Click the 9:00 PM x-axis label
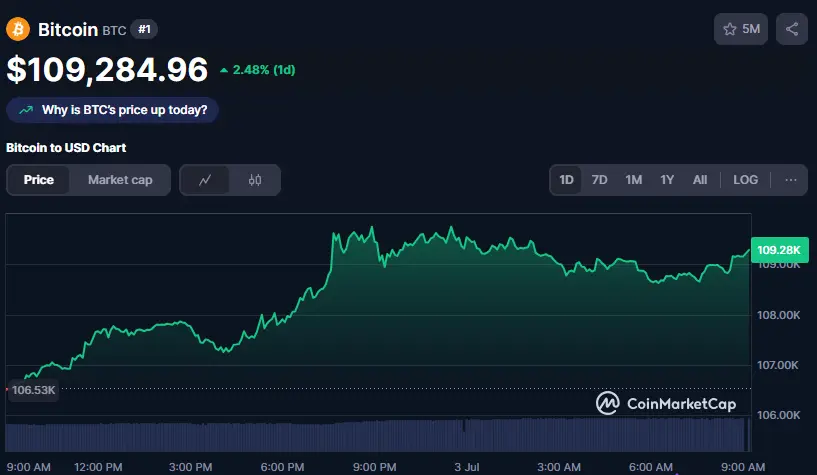 pyautogui.click(x=375, y=467)
